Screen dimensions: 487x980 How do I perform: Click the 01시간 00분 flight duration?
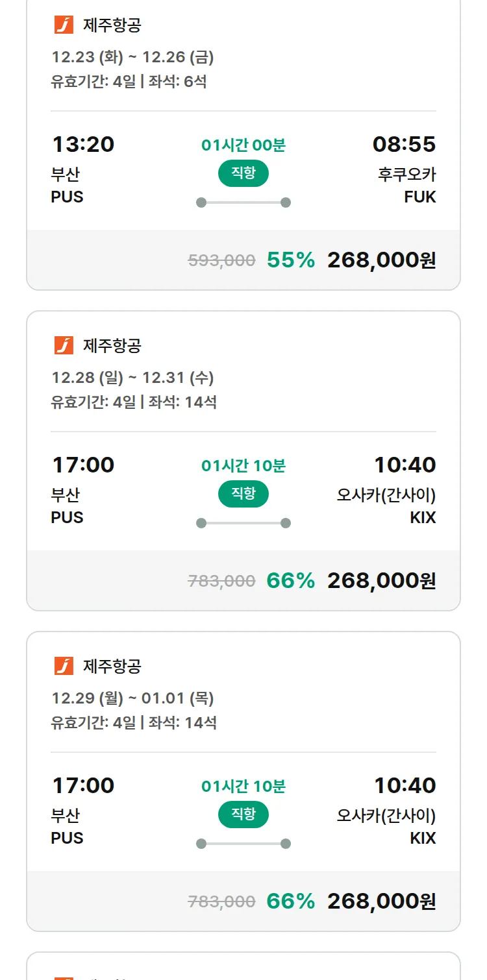243,145
